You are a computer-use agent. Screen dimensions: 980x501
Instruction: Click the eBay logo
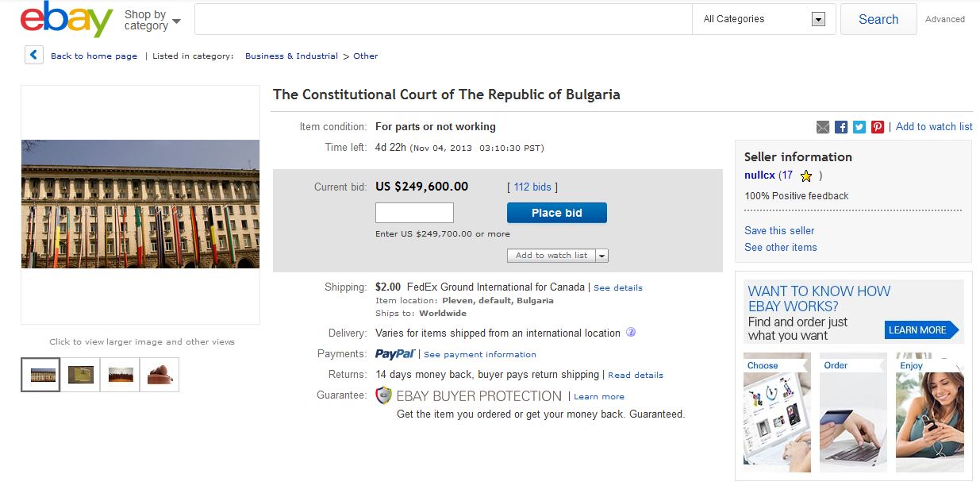[x=66, y=19]
